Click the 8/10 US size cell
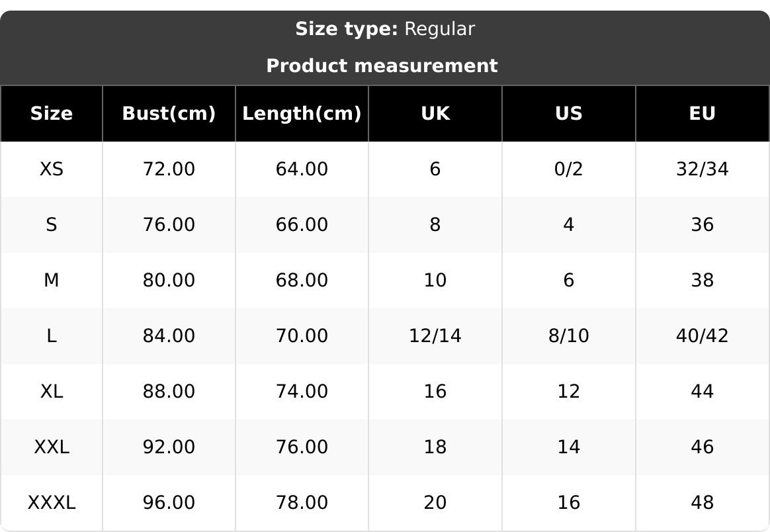 click(x=568, y=336)
